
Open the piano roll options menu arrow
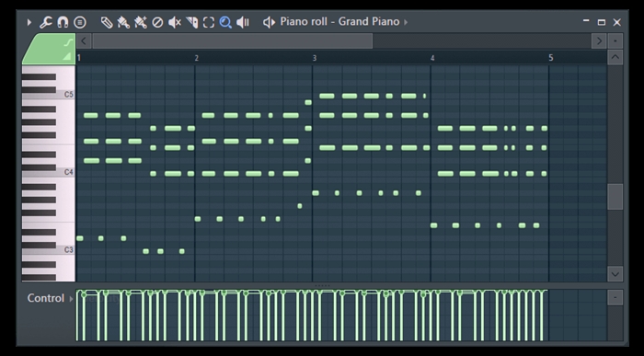point(29,22)
